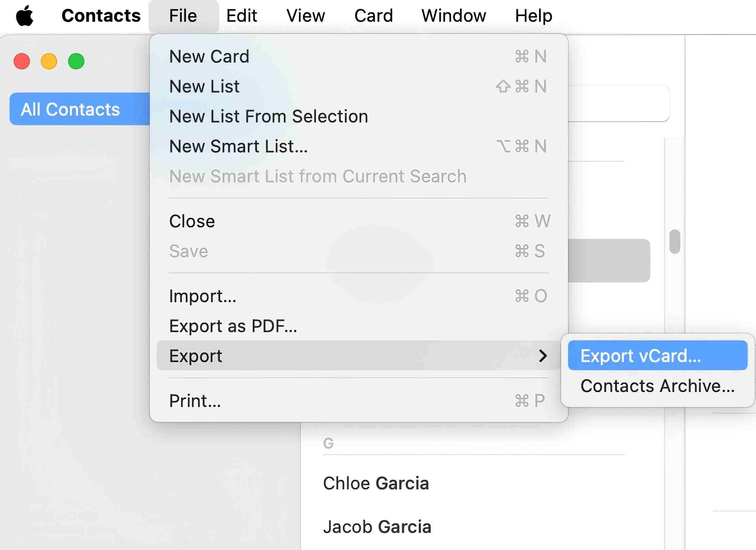Select Contacts Archive export option
This screenshot has height=550, width=756.
click(657, 386)
